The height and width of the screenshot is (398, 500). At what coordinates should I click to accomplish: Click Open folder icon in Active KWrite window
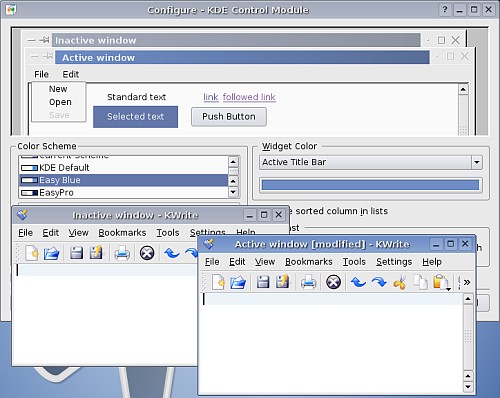(238, 282)
